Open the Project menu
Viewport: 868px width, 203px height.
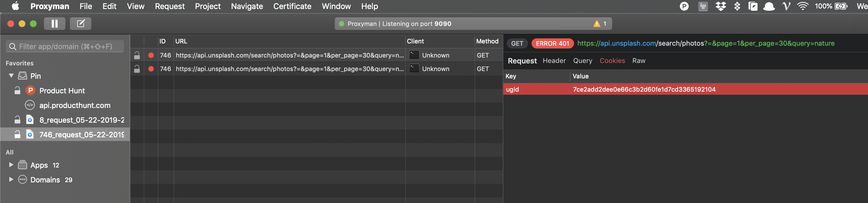pyautogui.click(x=208, y=6)
